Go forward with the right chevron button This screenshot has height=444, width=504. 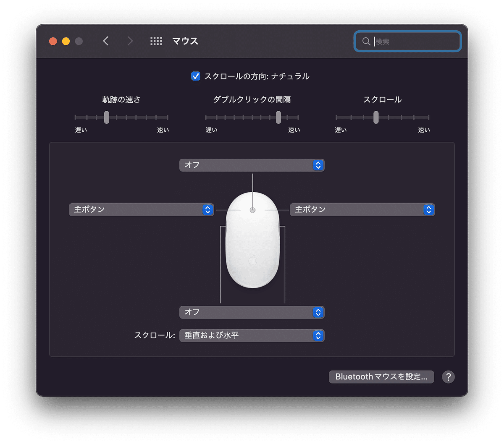(x=130, y=41)
